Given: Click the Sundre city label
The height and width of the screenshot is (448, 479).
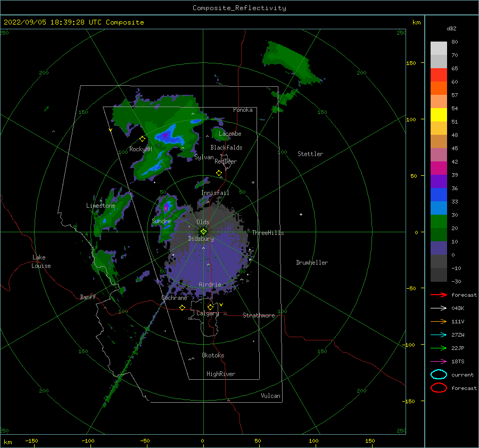Looking at the screenshot, I should (161, 221).
